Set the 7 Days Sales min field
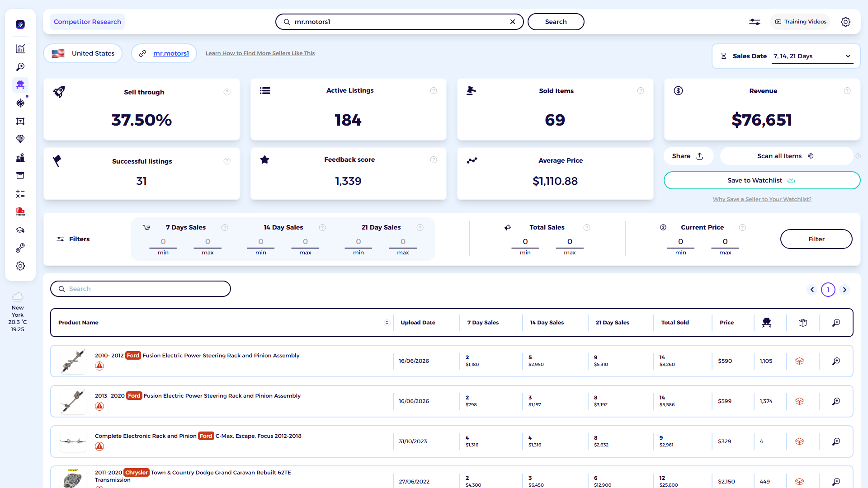The width and height of the screenshot is (868, 488). (x=163, y=242)
